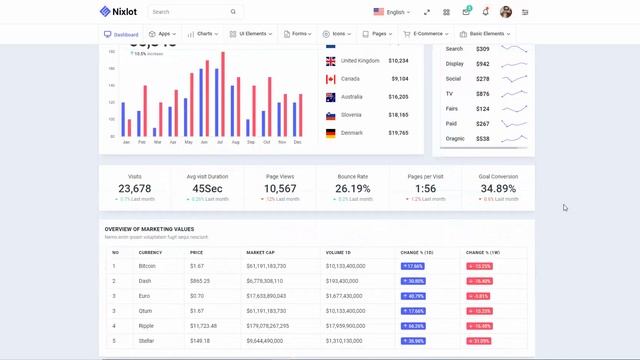Screen dimensions: 640x360
Task: Click the OVERVIEW OF MARKETING VALUES heading
Action: click(149, 229)
